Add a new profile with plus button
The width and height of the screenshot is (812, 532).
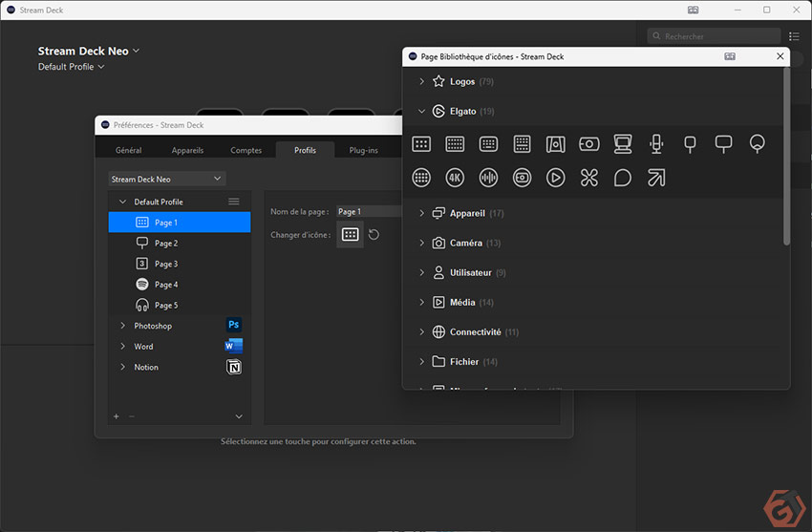click(116, 416)
